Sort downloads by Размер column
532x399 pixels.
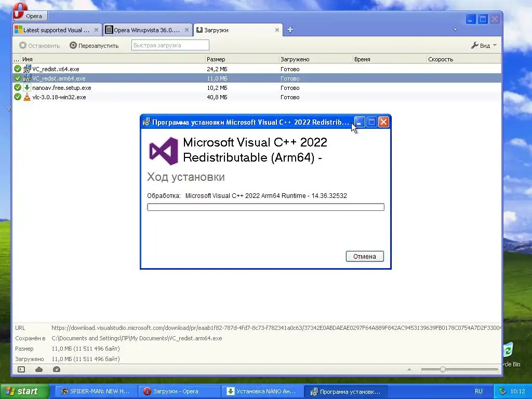tap(242, 59)
